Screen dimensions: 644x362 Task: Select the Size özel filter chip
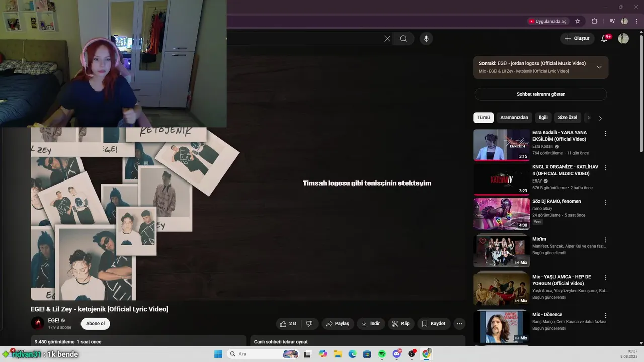(x=568, y=118)
